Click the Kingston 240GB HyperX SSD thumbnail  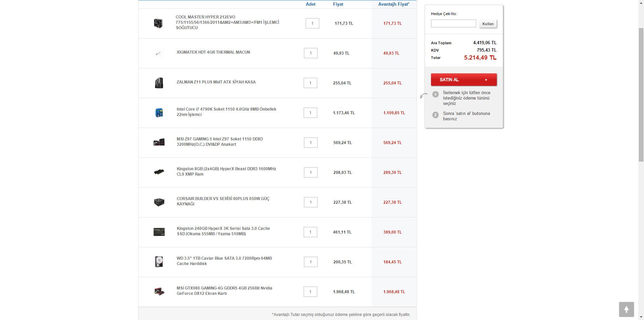tap(159, 232)
